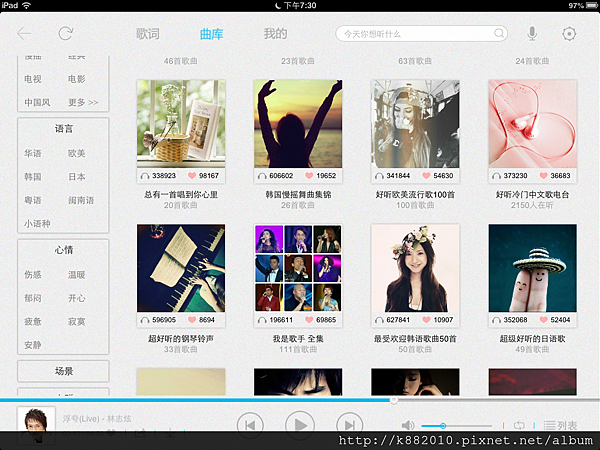Choose the 疲惫 mood
Screen dimensions: 600x450
[x=33, y=321]
